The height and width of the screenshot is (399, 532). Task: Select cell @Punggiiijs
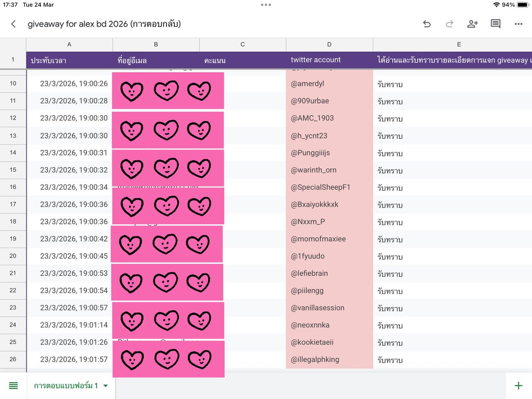tap(329, 153)
